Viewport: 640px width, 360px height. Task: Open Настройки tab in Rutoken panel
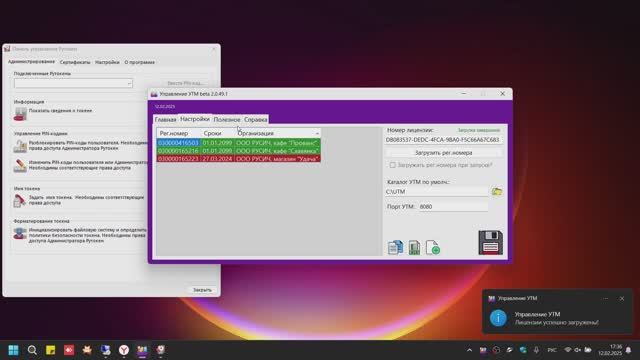point(107,62)
